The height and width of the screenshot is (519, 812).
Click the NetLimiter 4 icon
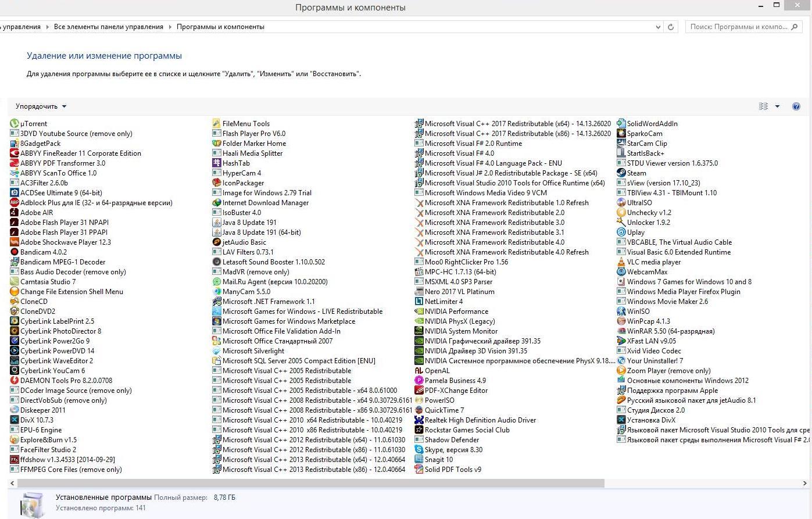pyautogui.click(x=419, y=301)
